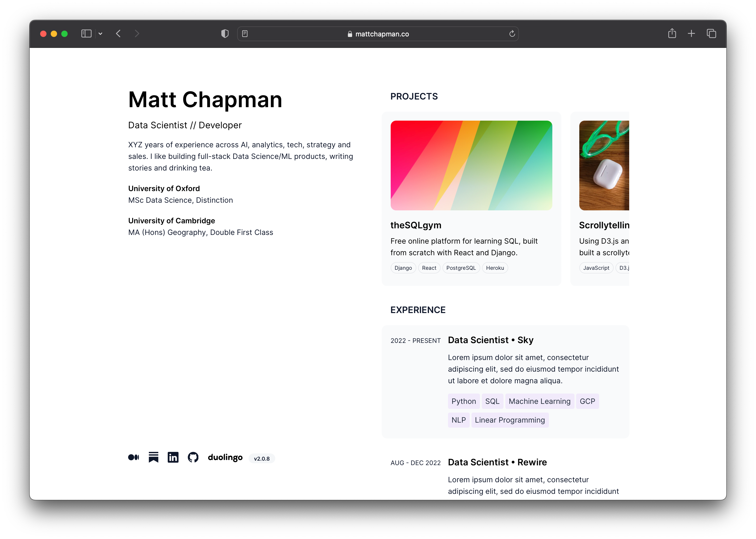Open a new tab with plus icon
756x539 pixels.
tap(691, 34)
